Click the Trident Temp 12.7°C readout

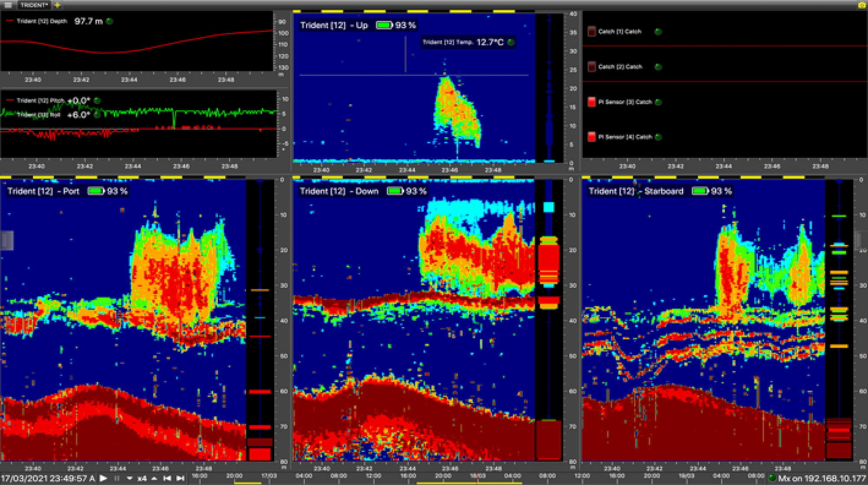point(490,42)
